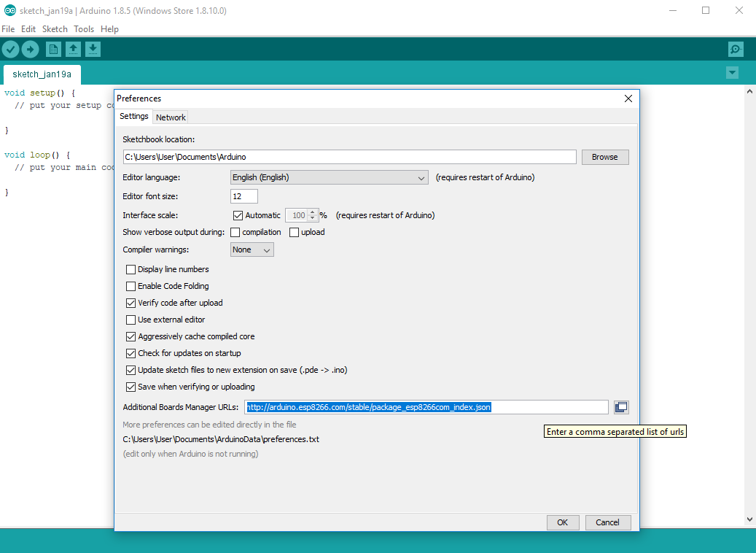Switch to the Network tab

click(x=171, y=117)
